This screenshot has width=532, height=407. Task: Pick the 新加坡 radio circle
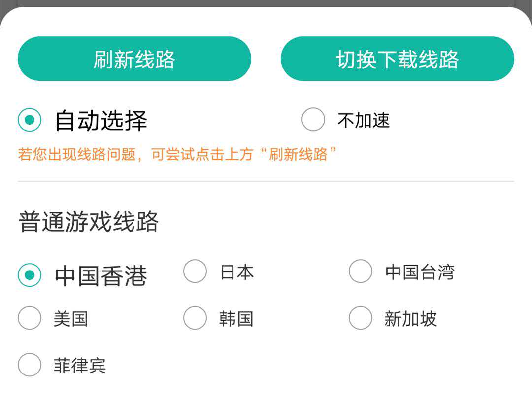point(361,318)
